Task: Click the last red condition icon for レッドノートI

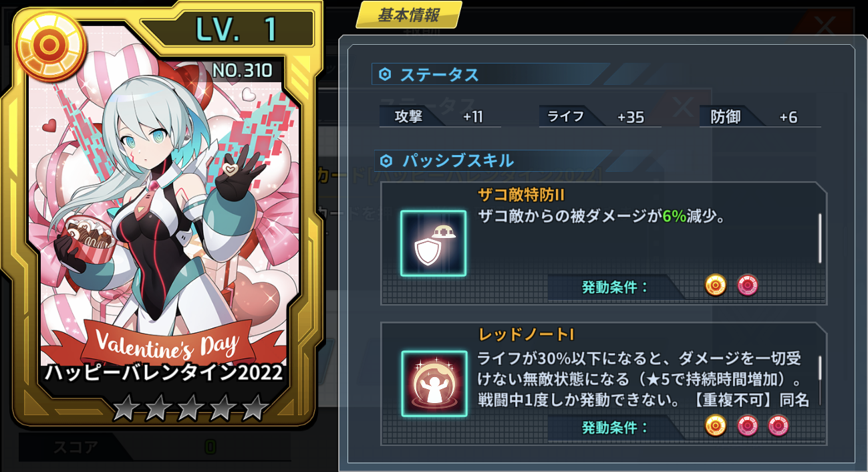Action: coord(778,425)
